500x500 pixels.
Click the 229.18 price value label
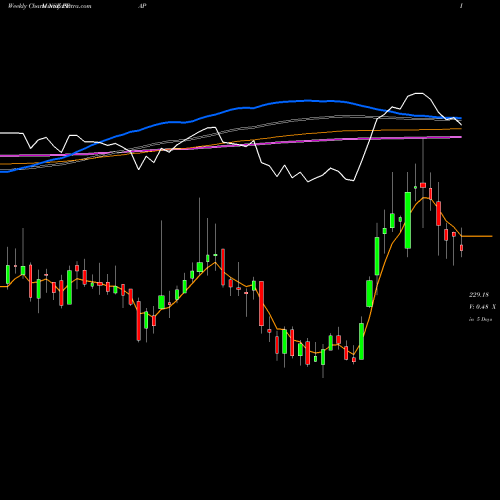pos(479,295)
